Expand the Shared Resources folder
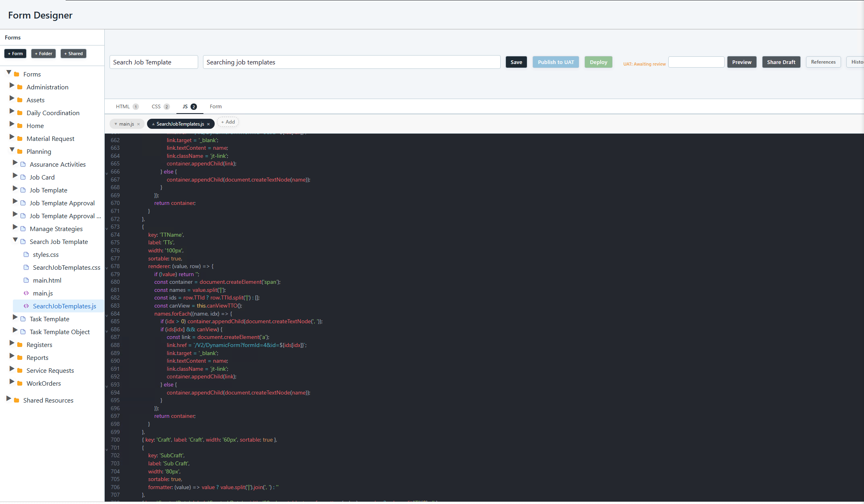 tap(9, 398)
